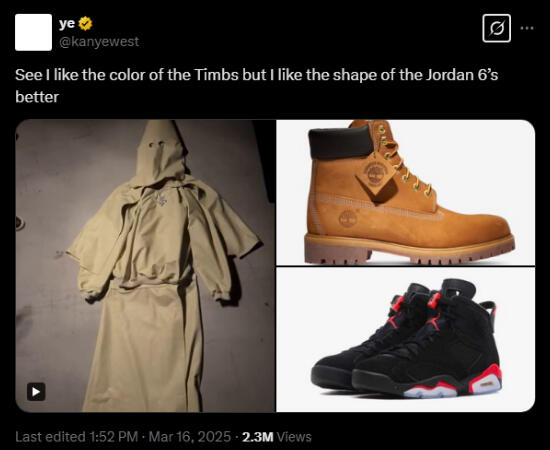
Task: Open the black Jordan 6 sneakers photo
Action: pos(405,340)
